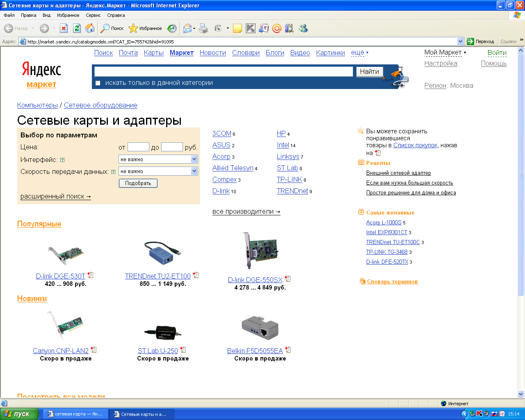
Task: Click help icon next to Скорость передачи данных
Action: pos(113,172)
